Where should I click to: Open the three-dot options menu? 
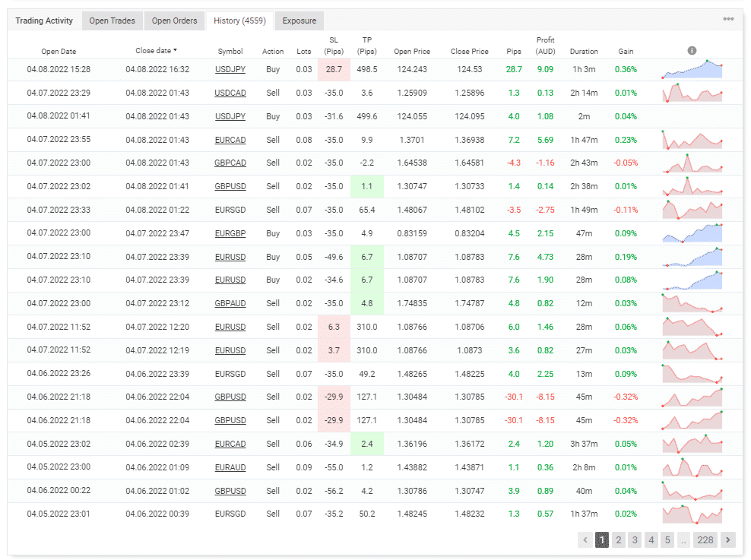(x=728, y=19)
